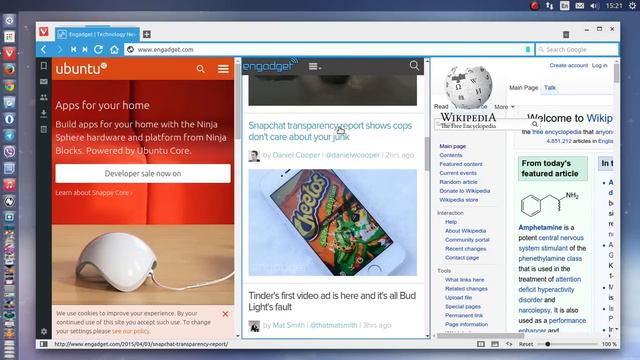This screenshot has height=360, width=640.
Task: Open page actions code icon
Action: (x=509, y=344)
